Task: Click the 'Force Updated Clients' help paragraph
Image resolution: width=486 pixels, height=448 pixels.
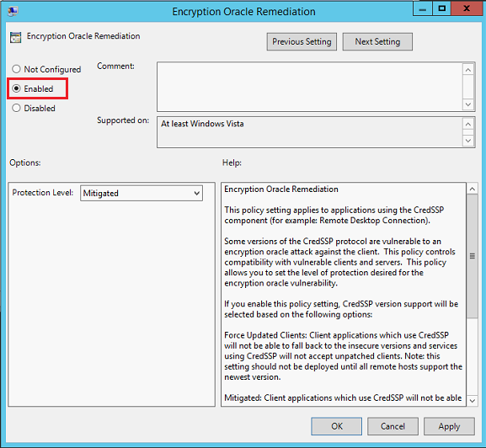Action: tap(343, 356)
